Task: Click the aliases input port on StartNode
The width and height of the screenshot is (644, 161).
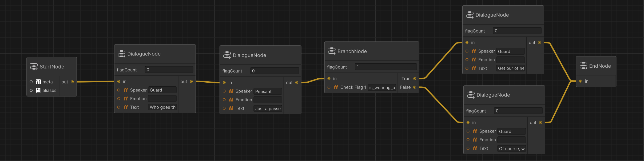Action: 31,90
